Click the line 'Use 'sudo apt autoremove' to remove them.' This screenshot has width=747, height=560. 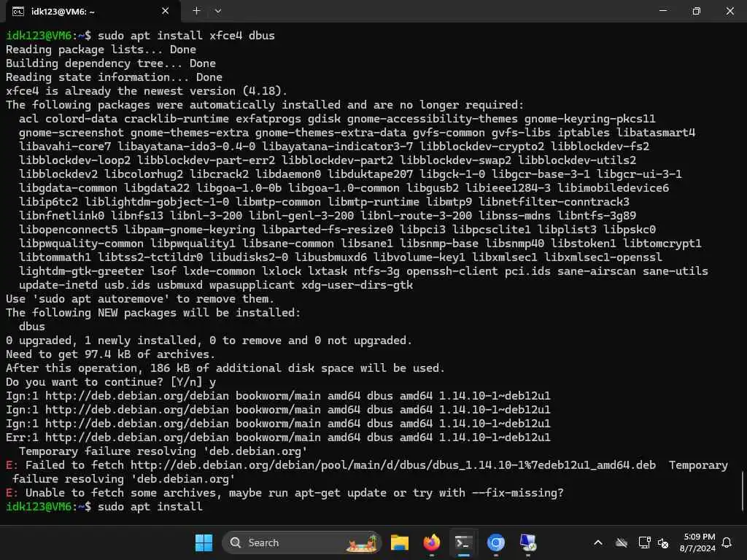(140, 299)
